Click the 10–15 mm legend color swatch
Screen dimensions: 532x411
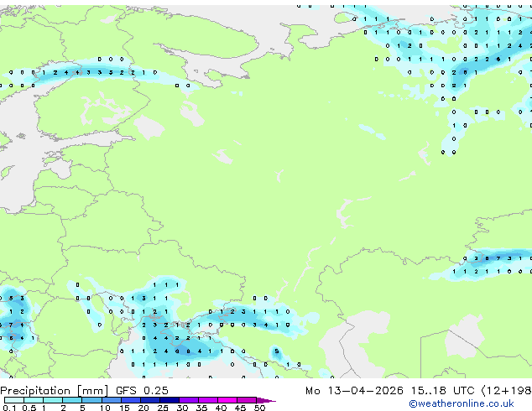click(111, 400)
